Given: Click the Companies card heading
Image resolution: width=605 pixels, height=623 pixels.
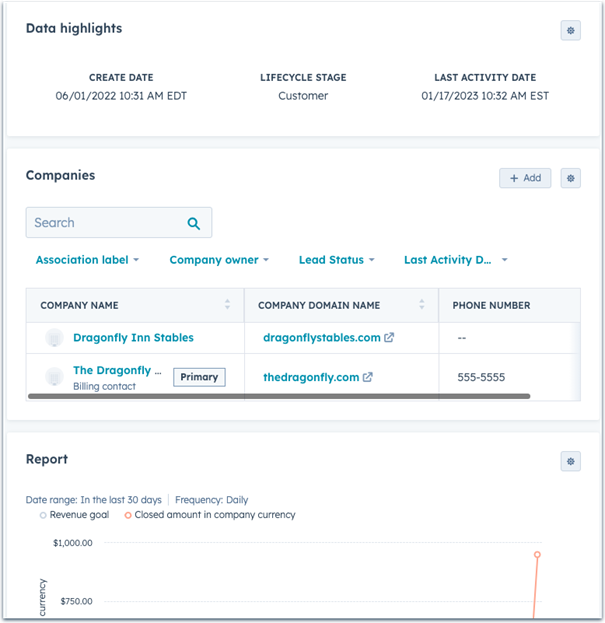Looking at the screenshot, I should (x=60, y=175).
